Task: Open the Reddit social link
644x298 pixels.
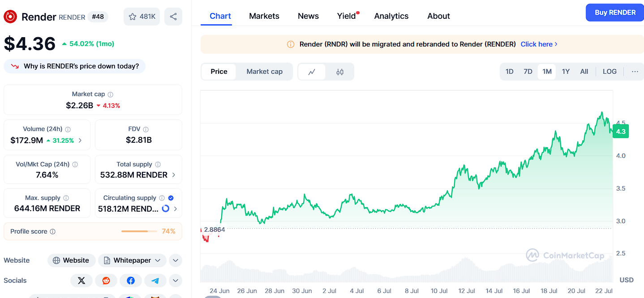Action: coord(106,281)
